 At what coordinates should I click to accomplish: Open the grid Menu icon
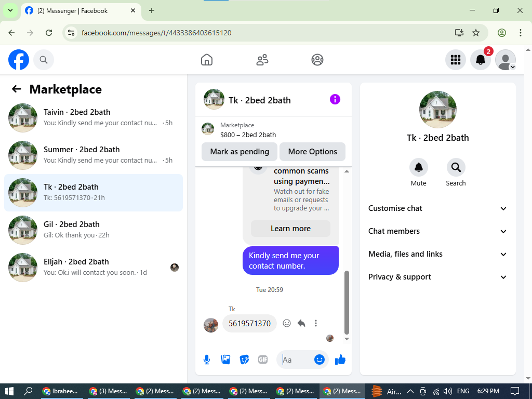[455, 60]
